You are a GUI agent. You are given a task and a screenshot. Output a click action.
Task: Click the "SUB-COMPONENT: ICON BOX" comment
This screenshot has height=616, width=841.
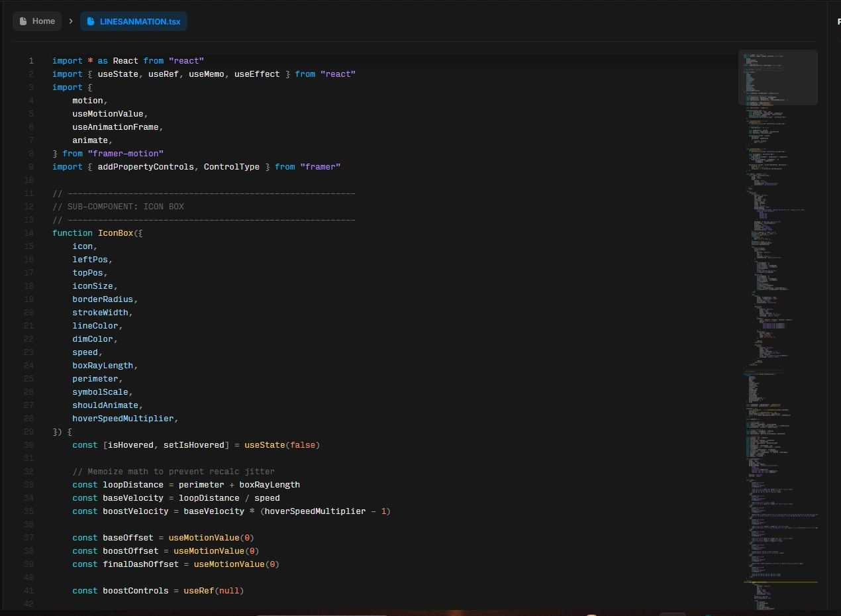[x=125, y=207]
